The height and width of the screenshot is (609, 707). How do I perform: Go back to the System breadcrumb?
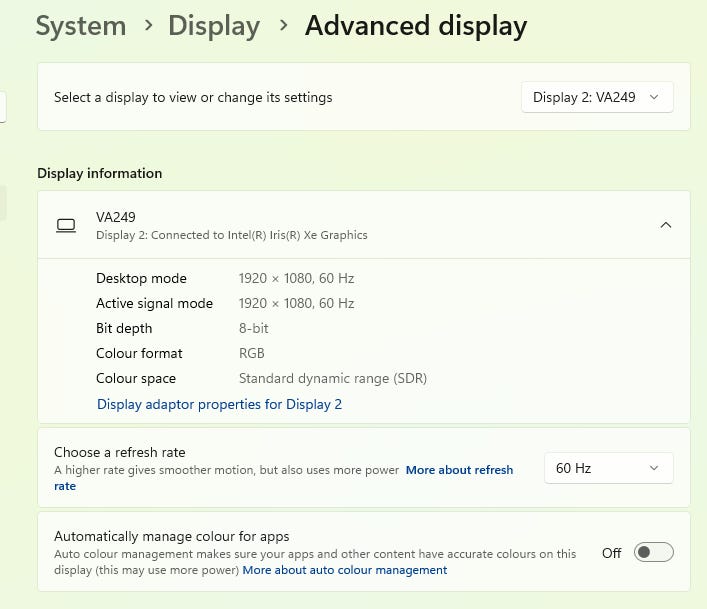coord(80,25)
